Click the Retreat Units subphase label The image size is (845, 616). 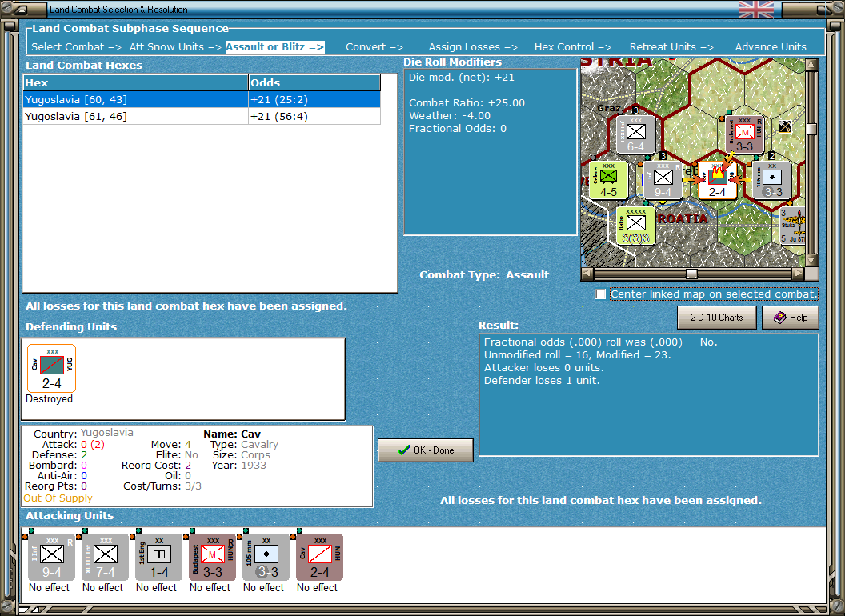click(x=671, y=47)
